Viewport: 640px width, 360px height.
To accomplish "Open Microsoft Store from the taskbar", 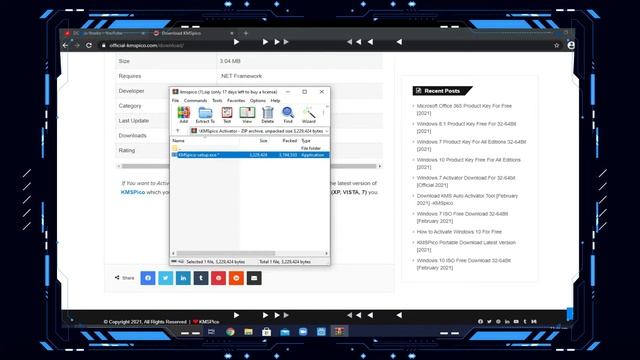I will (x=267, y=331).
